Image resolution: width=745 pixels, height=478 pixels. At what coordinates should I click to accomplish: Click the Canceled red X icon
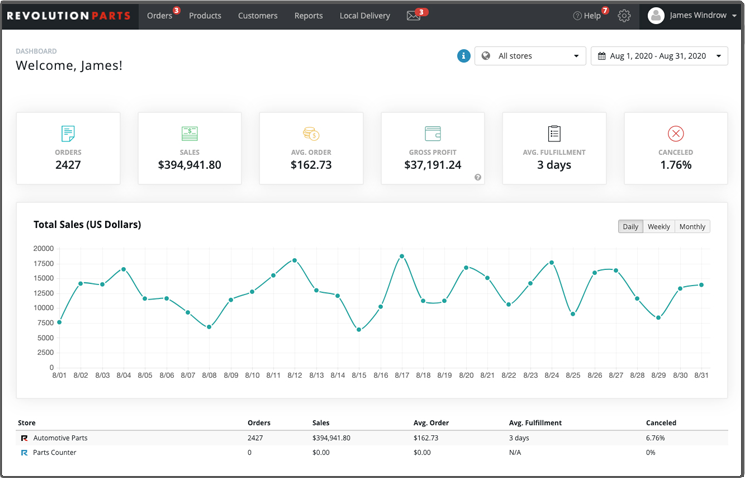[675, 134]
